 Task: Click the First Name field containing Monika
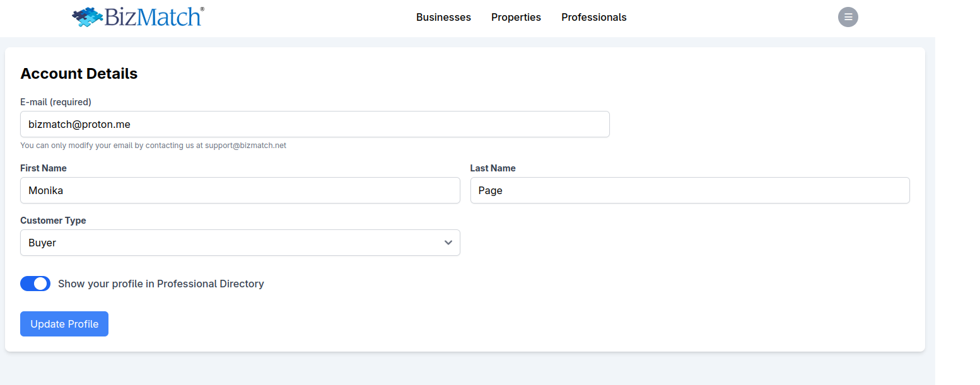coord(240,190)
